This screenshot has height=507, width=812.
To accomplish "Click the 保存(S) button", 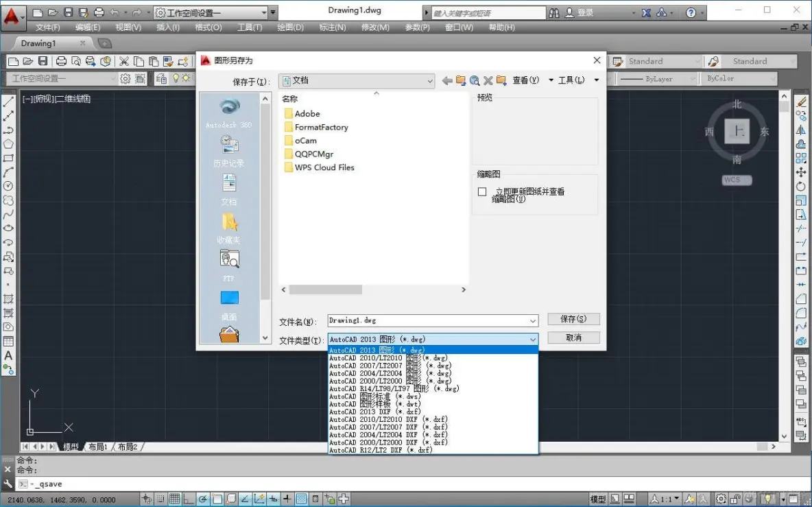I will click(573, 319).
